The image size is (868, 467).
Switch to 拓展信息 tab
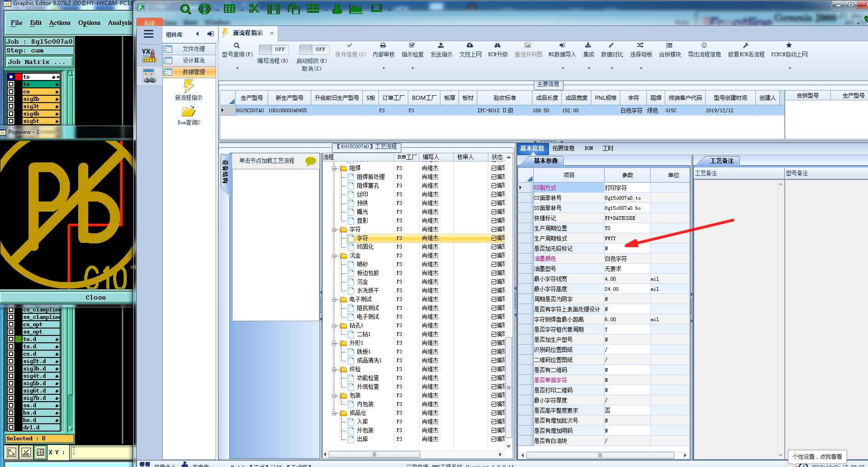[563, 148]
